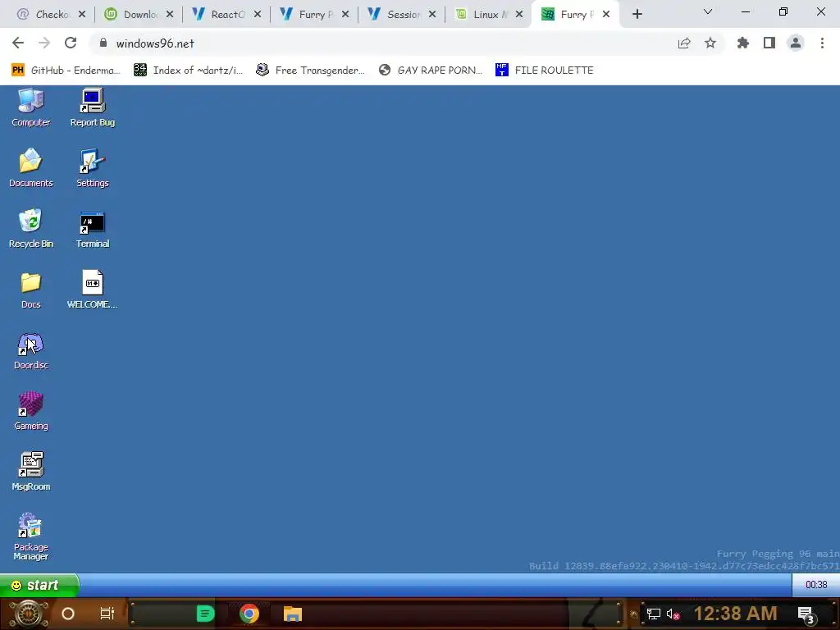
Task: Open the Settings desktop shortcut
Action: pos(92,168)
